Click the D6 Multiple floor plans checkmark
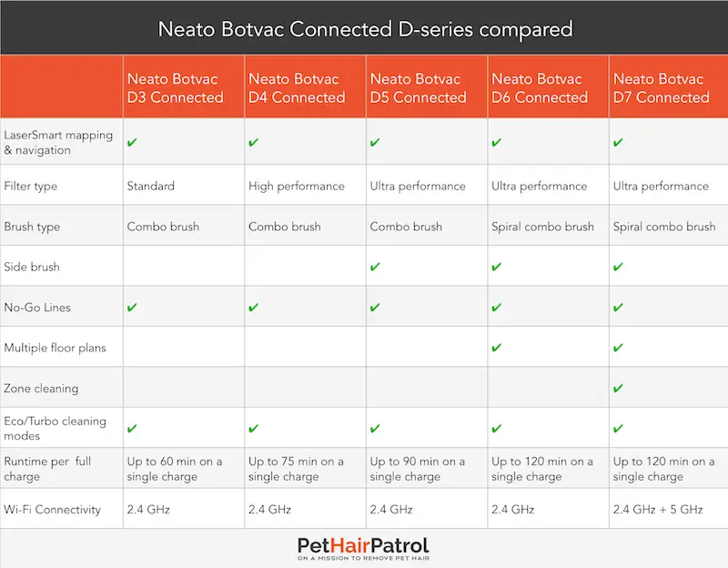The height and width of the screenshot is (568, 728). [x=496, y=348]
